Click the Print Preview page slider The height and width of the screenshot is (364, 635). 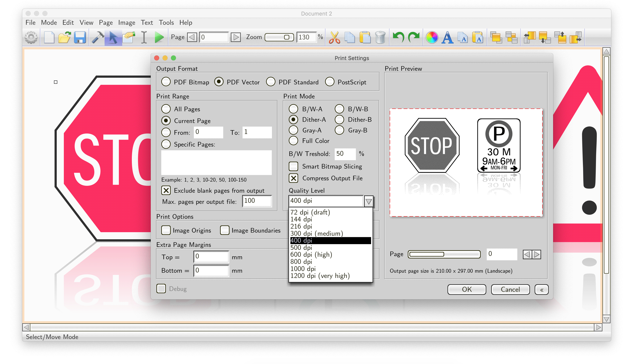444,254
